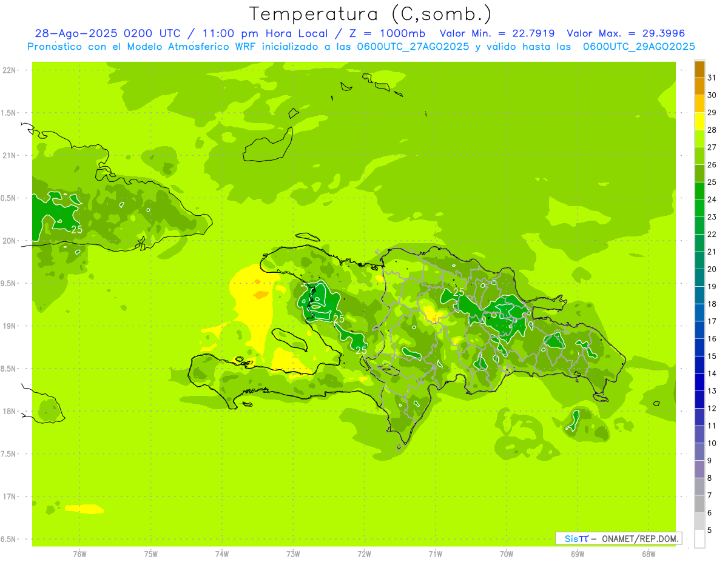
Task: Click the longitude axis label '75W'
Action: coord(151,554)
